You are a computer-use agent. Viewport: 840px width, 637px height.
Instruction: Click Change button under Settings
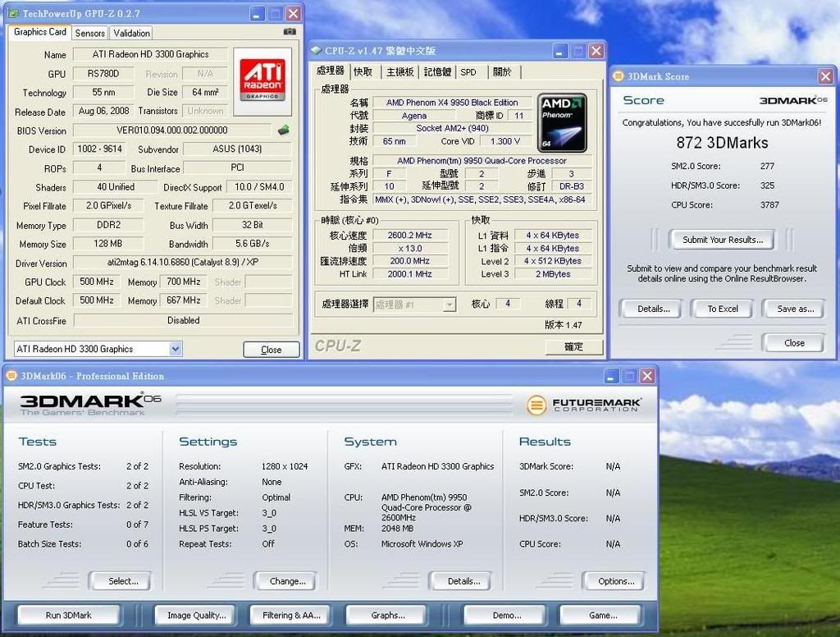(x=287, y=581)
